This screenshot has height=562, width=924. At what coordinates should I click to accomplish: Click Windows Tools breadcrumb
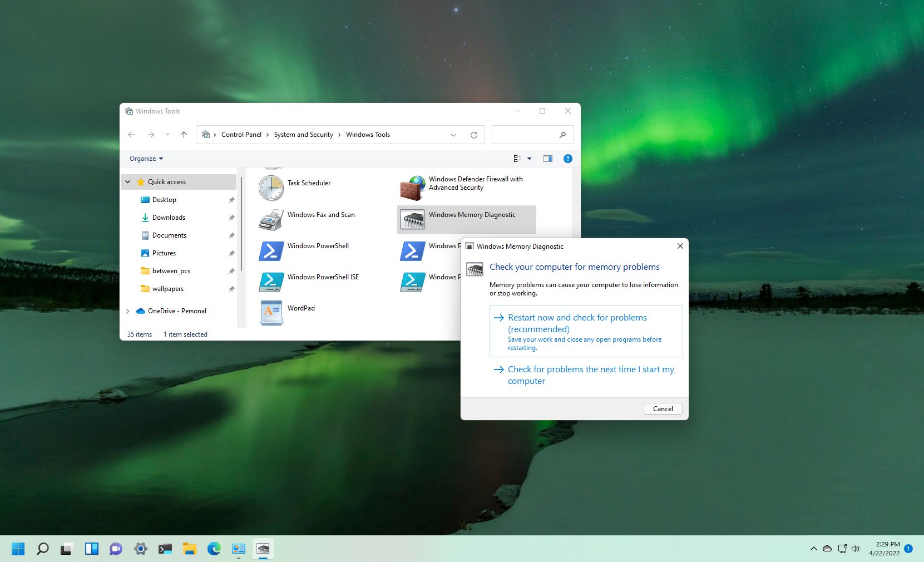click(x=368, y=135)
